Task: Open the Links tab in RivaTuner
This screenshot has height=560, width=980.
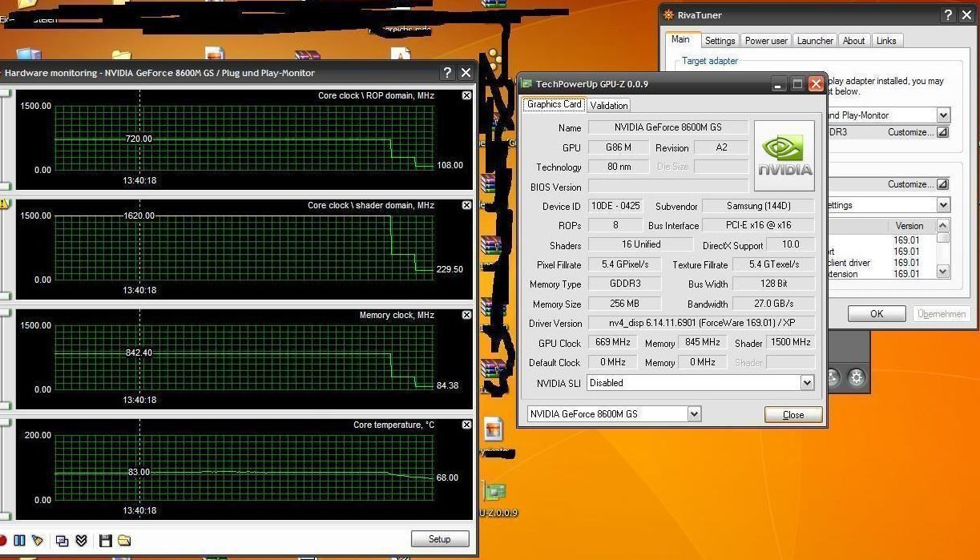Action: 886,41
